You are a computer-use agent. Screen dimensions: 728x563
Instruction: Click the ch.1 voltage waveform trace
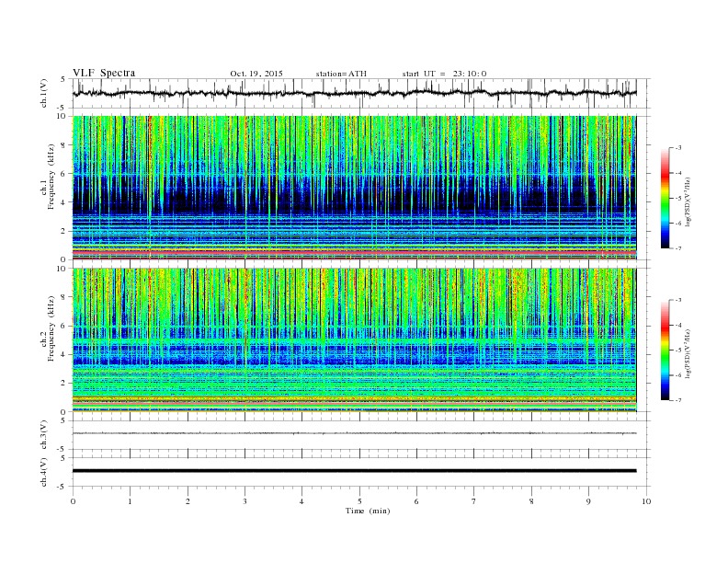point(354,93)
